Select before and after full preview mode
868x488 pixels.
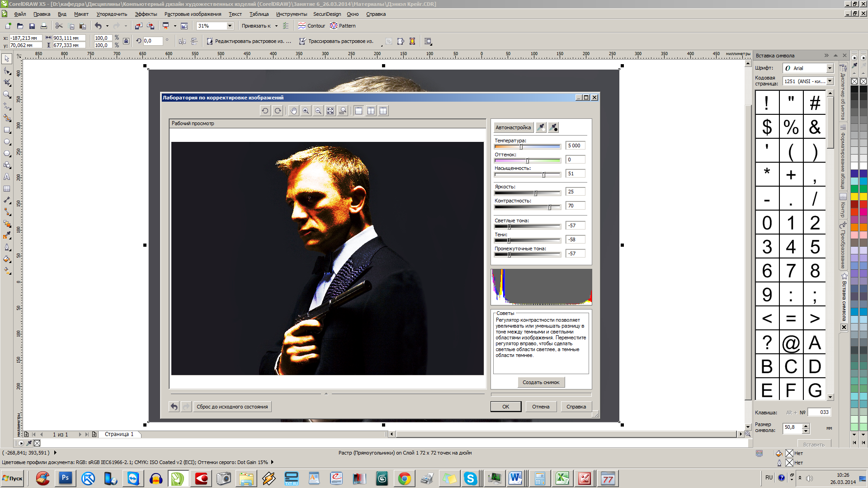tap(371, 111)
